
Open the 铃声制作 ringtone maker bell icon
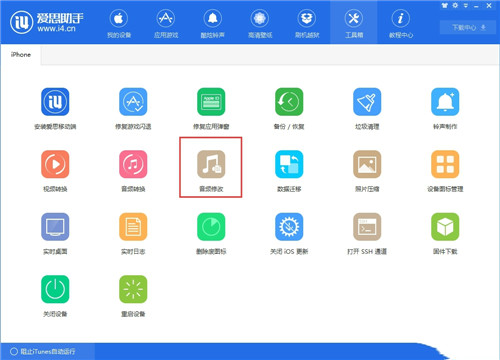coord(445,102)
